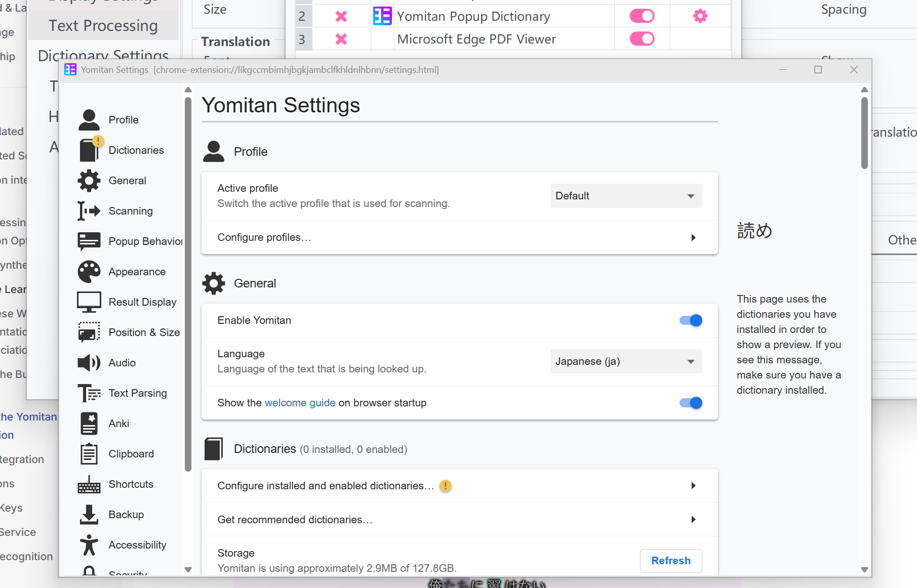Click pink X in Microsoft Edge PDF Viewer row
Screen dimensions: 917x588
click(341, 39)
